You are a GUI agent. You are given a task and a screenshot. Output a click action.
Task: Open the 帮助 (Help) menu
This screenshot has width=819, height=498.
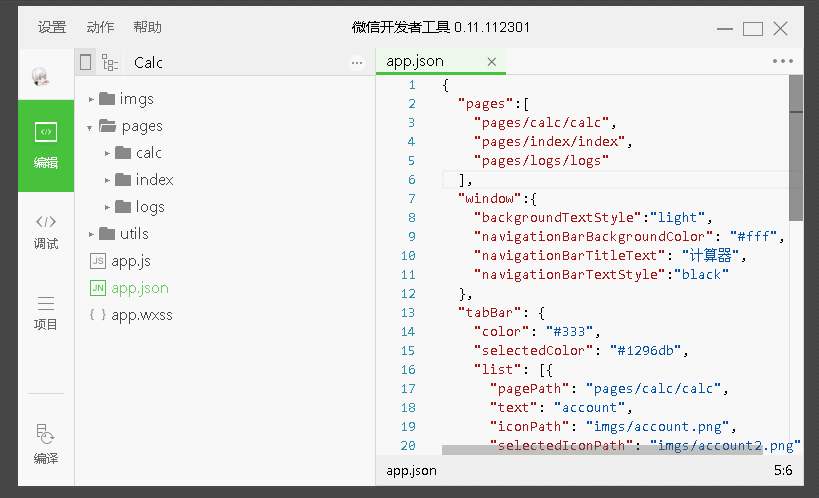click(147, 27)
